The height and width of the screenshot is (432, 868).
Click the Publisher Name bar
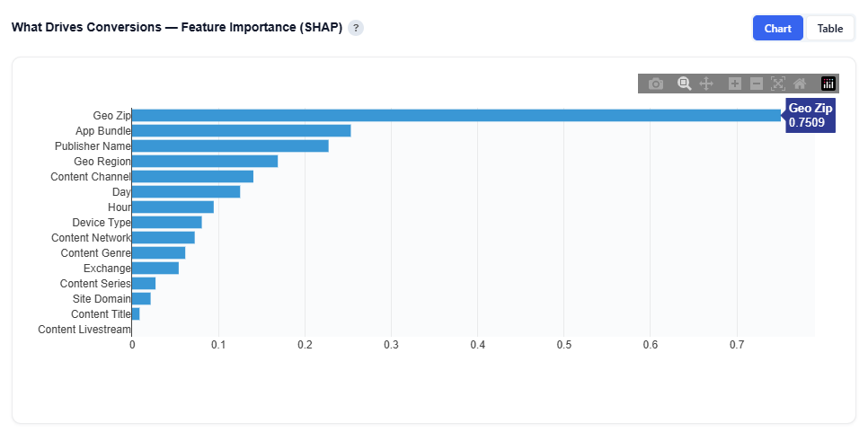pos(230,145)
